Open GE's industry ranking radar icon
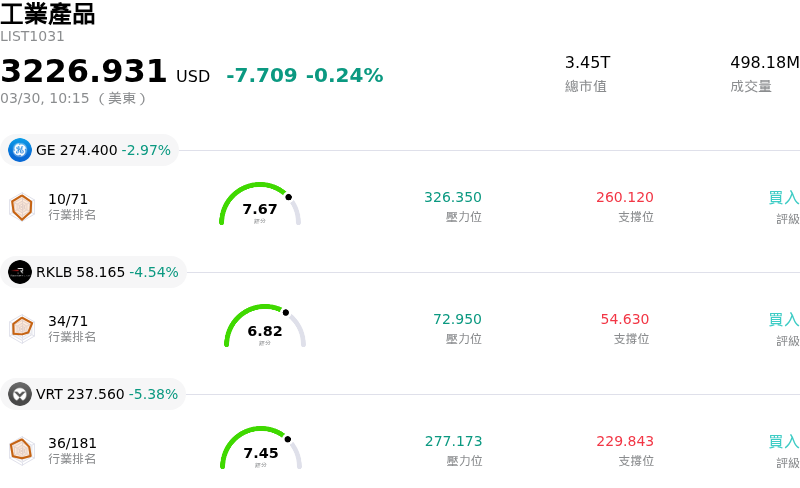 click(x=21, y=207)
